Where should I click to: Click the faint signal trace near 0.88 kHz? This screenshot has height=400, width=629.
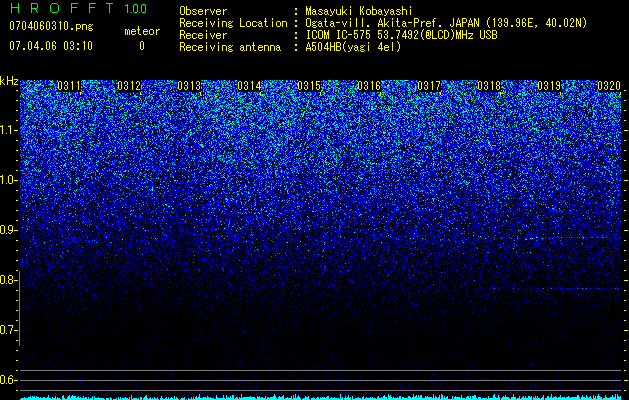566,238
